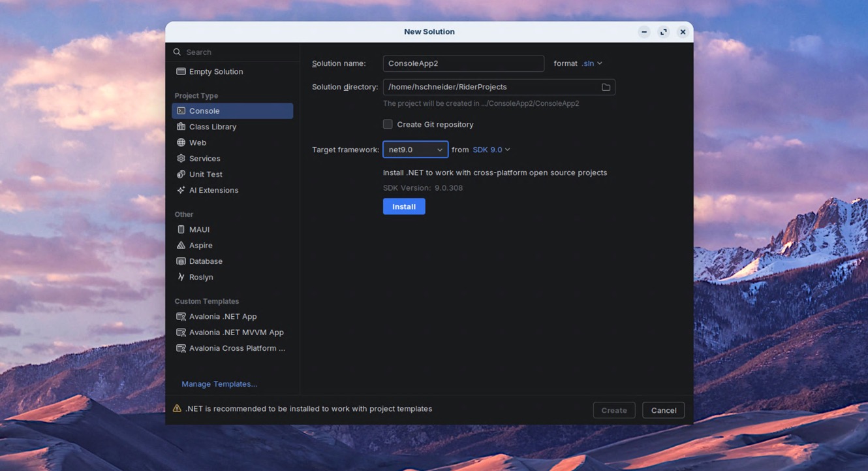Choose the Aspire project type
This screenshot has width=868, height=471.
pyautogui.click(x=200, y=245)
